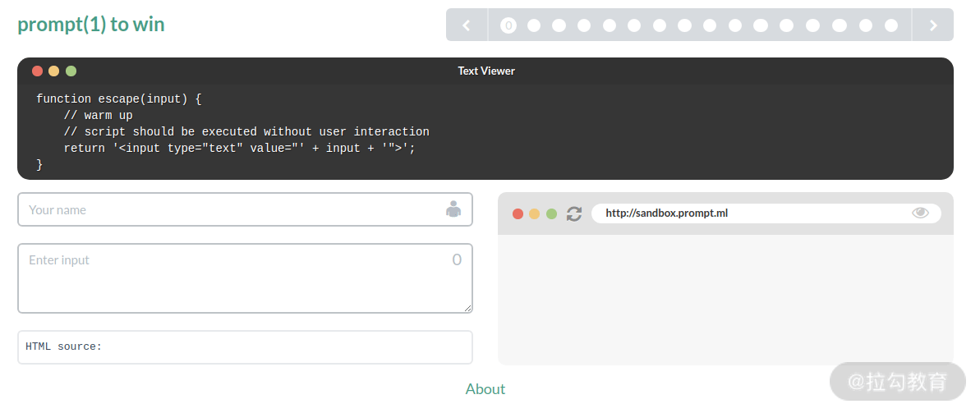Image resolution: width=980 pixels, height=413 pixels.
Task: Click the green dot in sandbox browser
Action: [x=551, y=213]
